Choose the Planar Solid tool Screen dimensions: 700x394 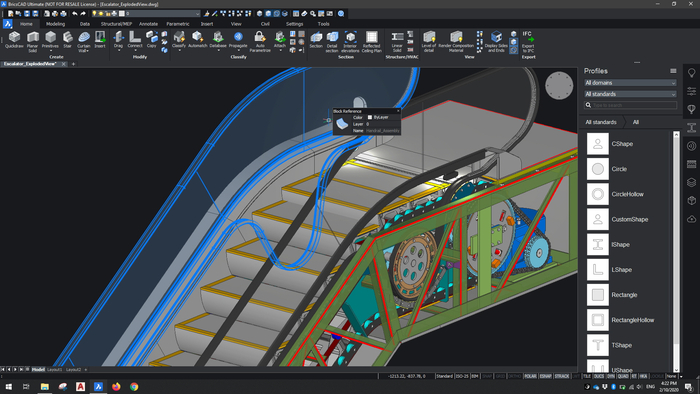33,42
